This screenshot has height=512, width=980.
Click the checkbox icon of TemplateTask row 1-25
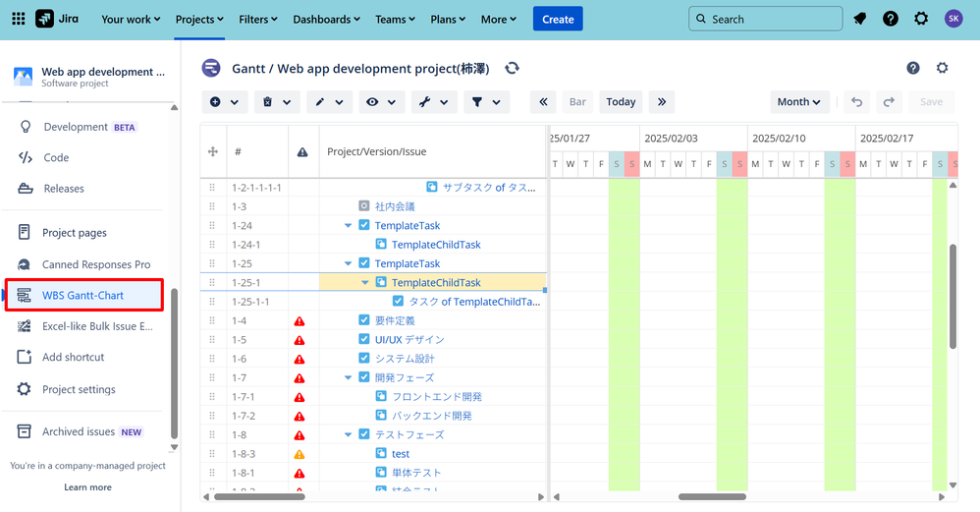coord(364,263)
